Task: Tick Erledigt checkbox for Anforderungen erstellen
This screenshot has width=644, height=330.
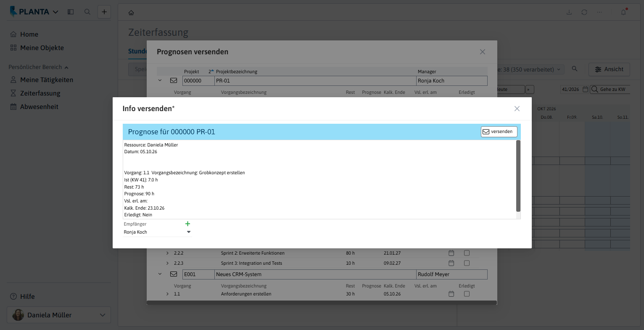Action: pos(467,294)
